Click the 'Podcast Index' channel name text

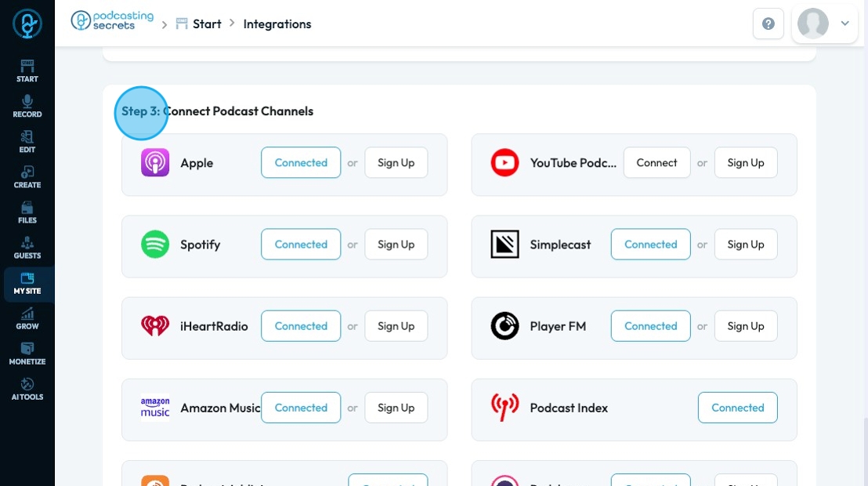[x=569, y=408]
